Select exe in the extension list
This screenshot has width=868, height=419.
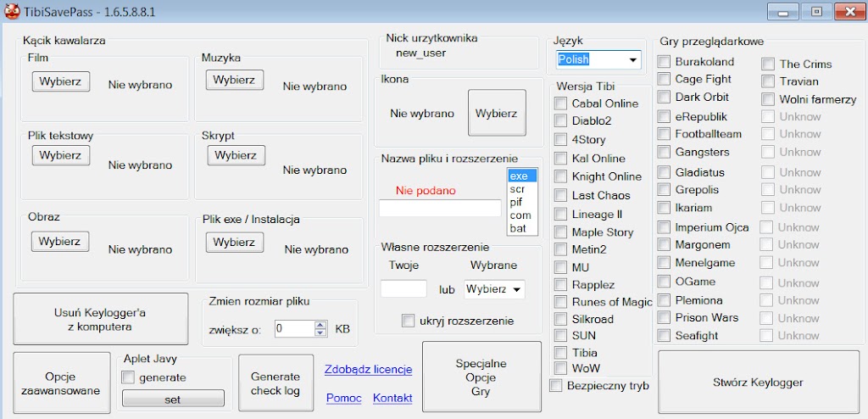point(522,176)
